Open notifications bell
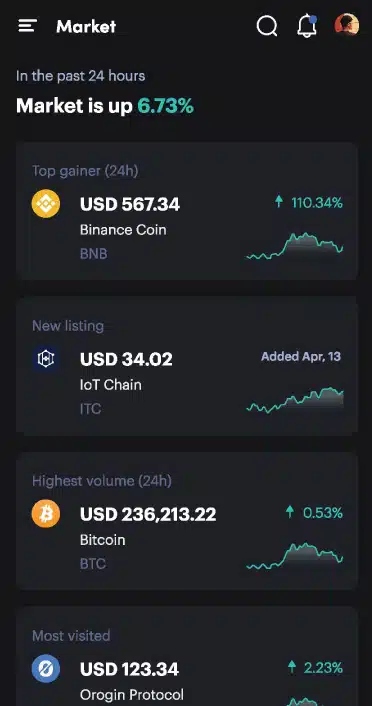The image size is (372, 706). 307,26
